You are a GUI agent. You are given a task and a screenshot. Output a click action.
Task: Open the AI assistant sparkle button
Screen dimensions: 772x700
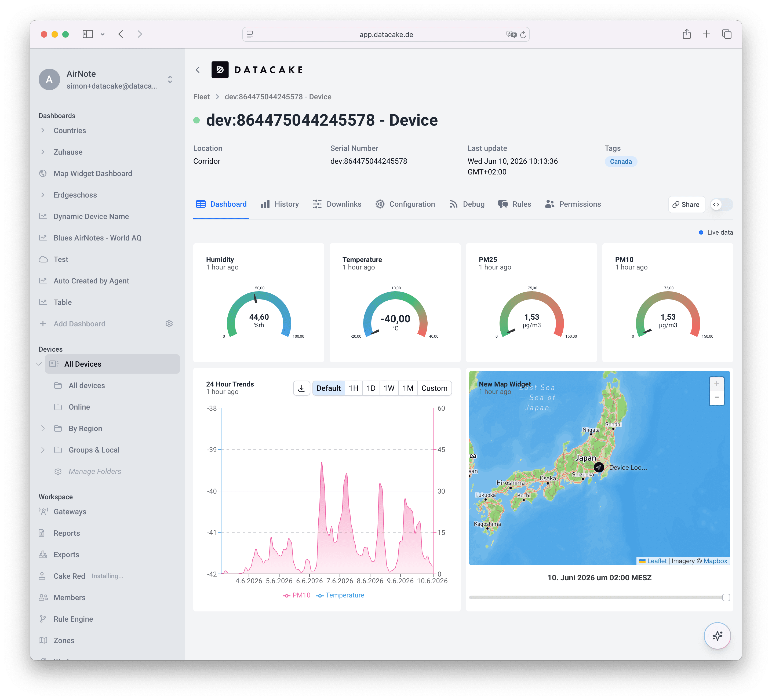click(x=717, y=636)
